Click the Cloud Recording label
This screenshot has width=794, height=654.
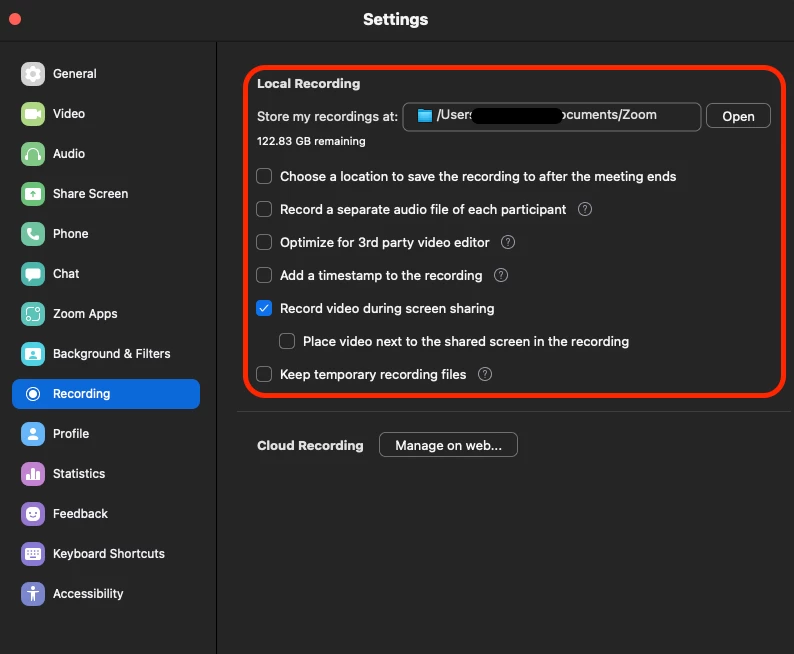point(310,445)
